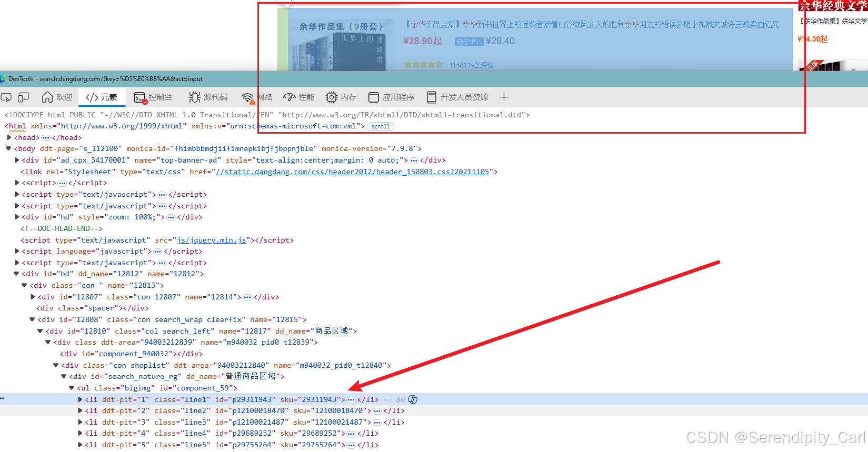Expand the li line1 p29311943 node
The image size is (868, 452).
[80, 399]
